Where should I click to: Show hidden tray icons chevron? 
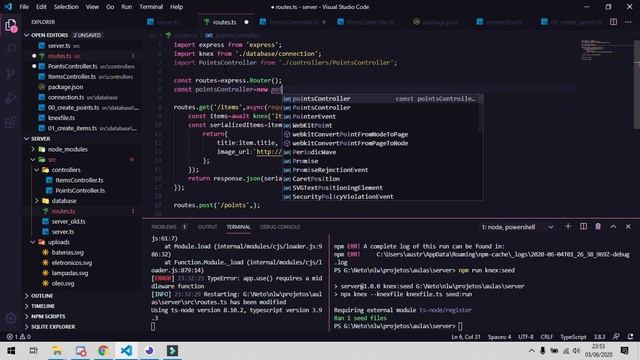pyautogui.click(x=531, y=351)
